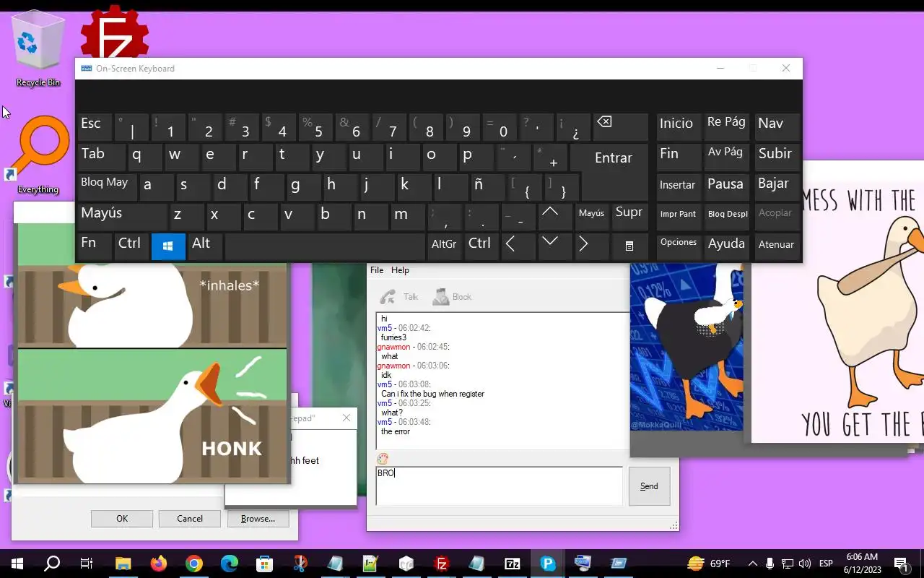924x578 pixels.
Task: Open the Snipping Tool scissors taskbar icon
Action: tap(300, 564)
